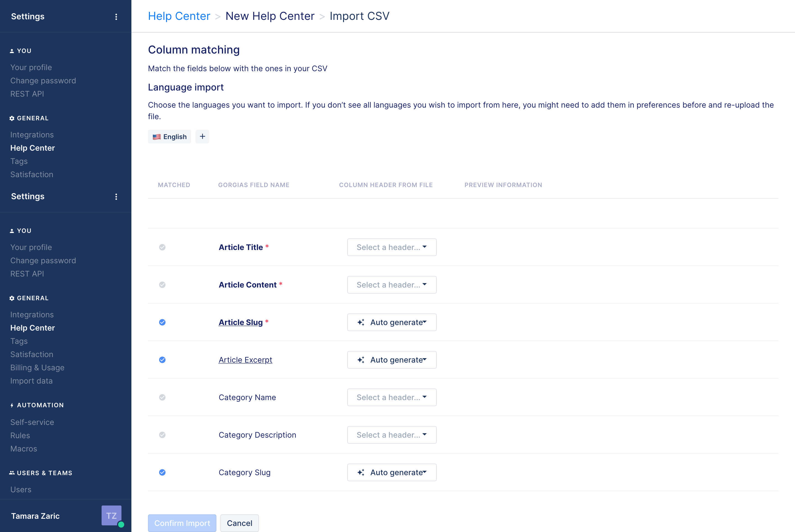Open the Import data page
795x532 pixels.
coord(31,381)
